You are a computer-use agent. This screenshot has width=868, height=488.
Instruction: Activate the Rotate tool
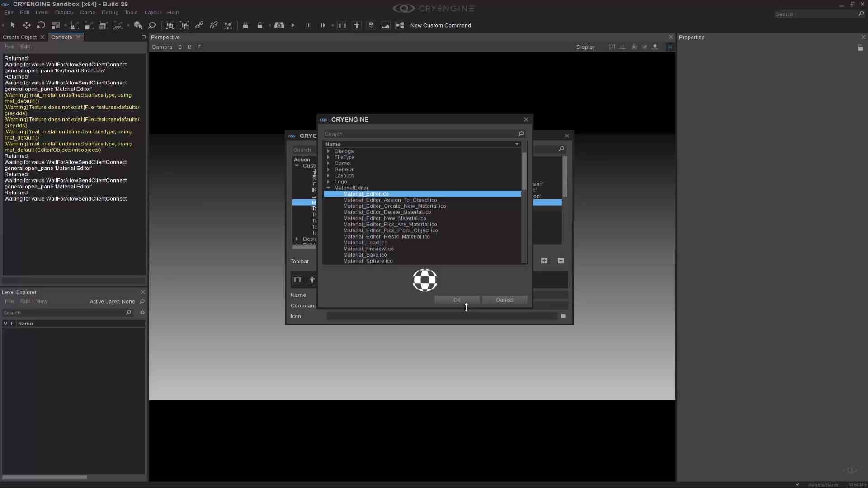click(x=41, y=25)
